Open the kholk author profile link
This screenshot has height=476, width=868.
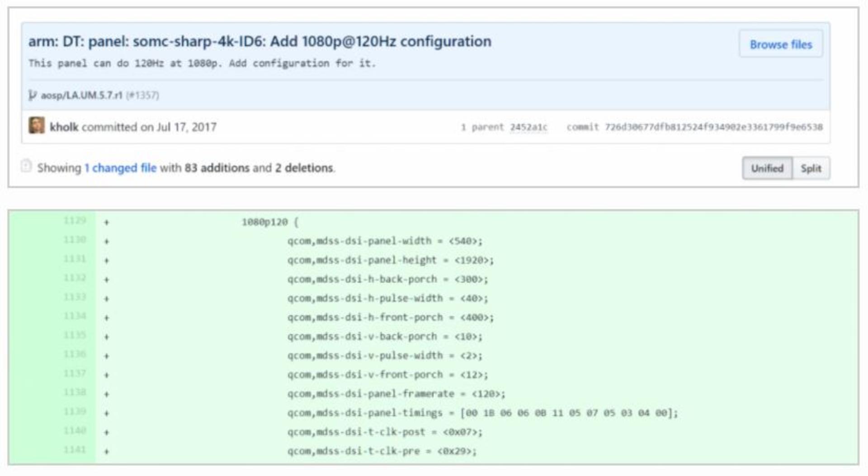tap(64, 127)
